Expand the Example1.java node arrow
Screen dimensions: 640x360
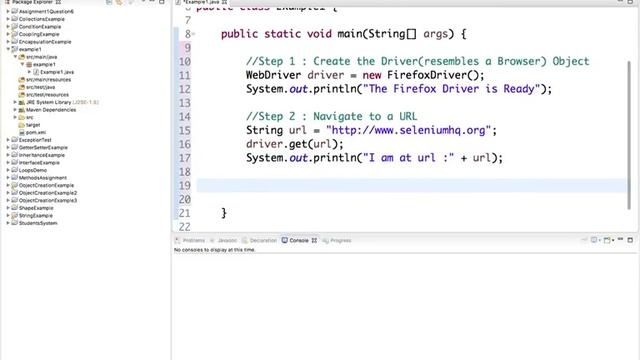tap(29, 72)
